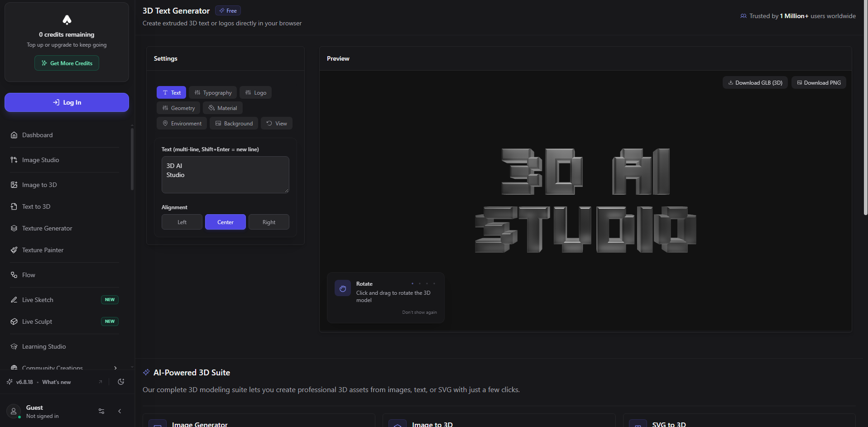Align text Right

pos(269,222)
